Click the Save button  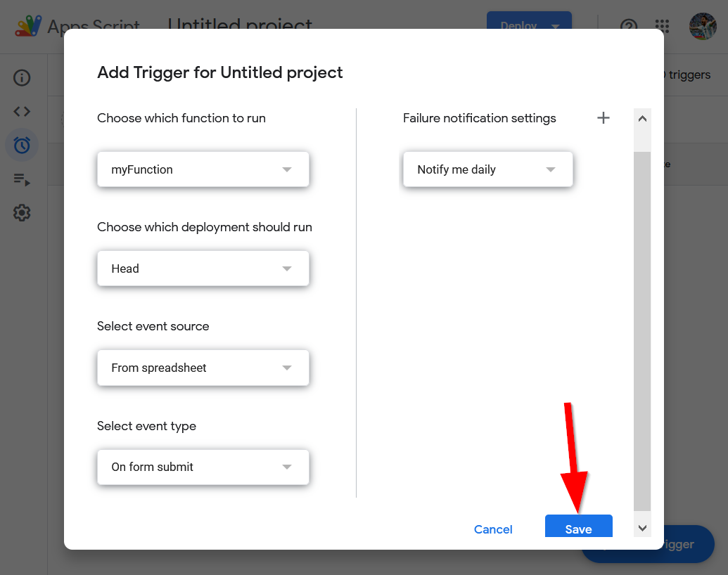[x=578, y=528]
